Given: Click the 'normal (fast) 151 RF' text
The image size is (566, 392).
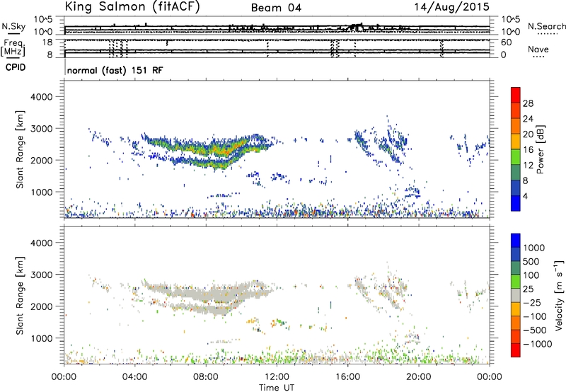Looking at the screenshot, I should tap(115, 70).
